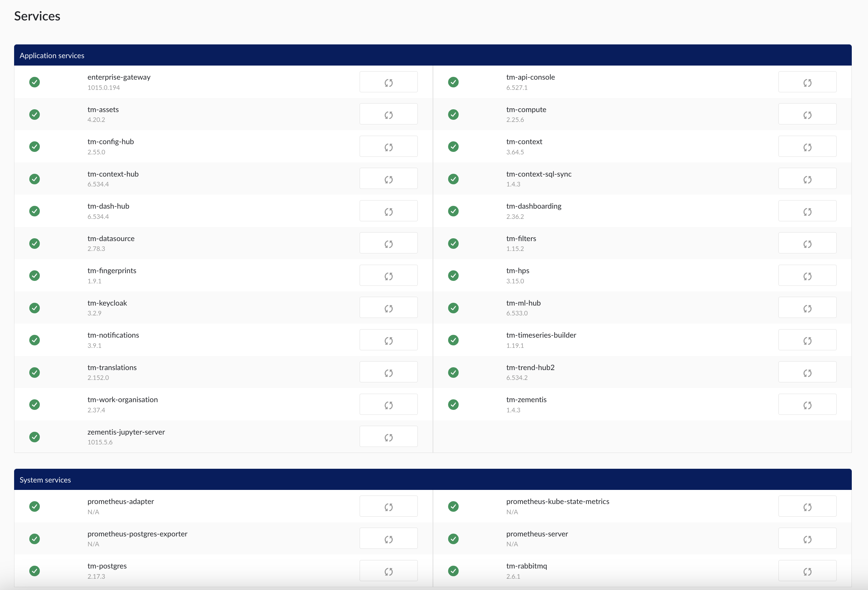Viewport: 868px width, 590px height.
Task: Restart the tm-fingerprints service
Action: click(389, 276)
